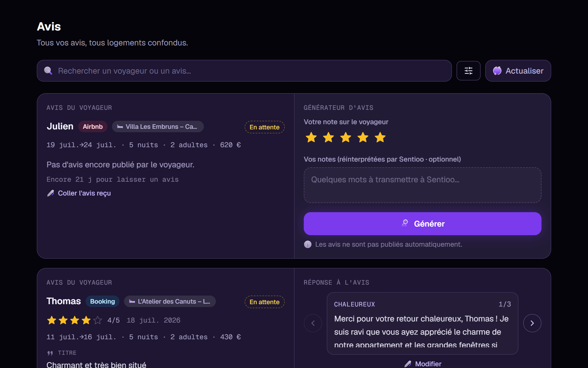Click the pencil icon beside Coller l'avis reçu
Viewport: 588px width, 368px height.
51,193
